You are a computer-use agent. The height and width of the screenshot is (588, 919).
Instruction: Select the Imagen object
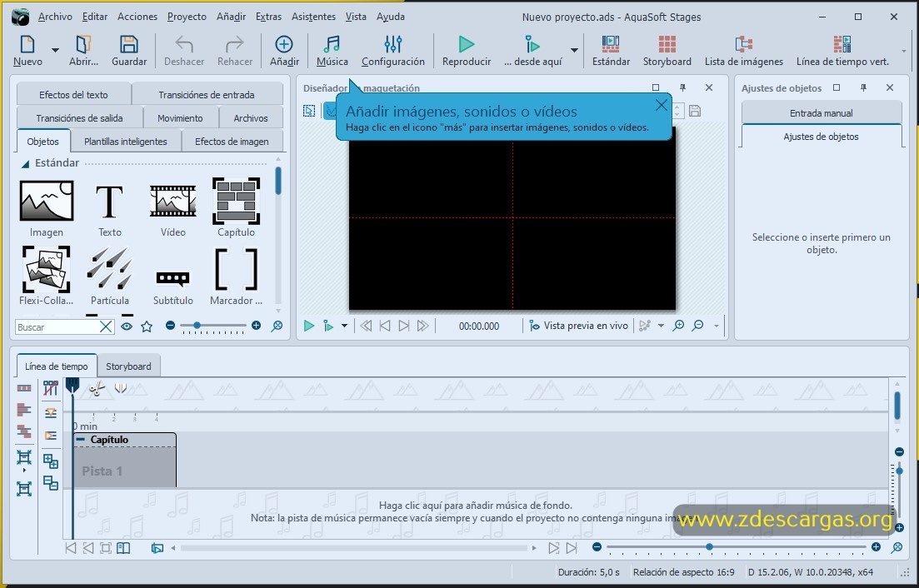47,208
